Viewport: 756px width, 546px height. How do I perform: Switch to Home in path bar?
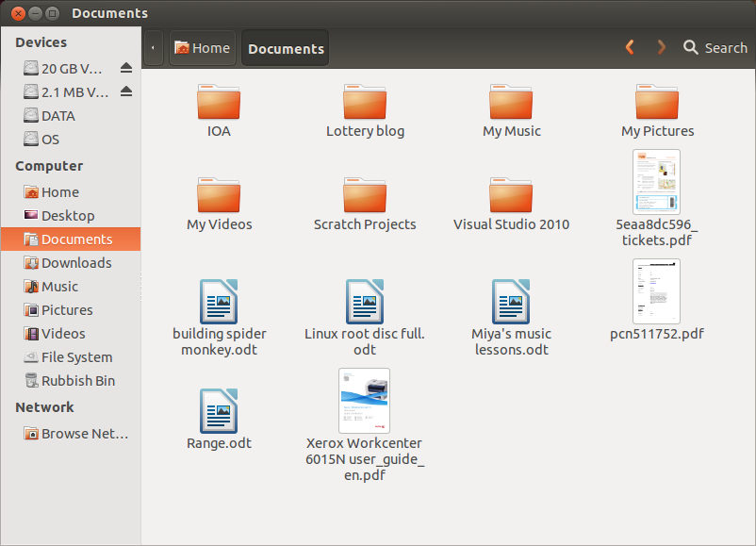point(202,48)
